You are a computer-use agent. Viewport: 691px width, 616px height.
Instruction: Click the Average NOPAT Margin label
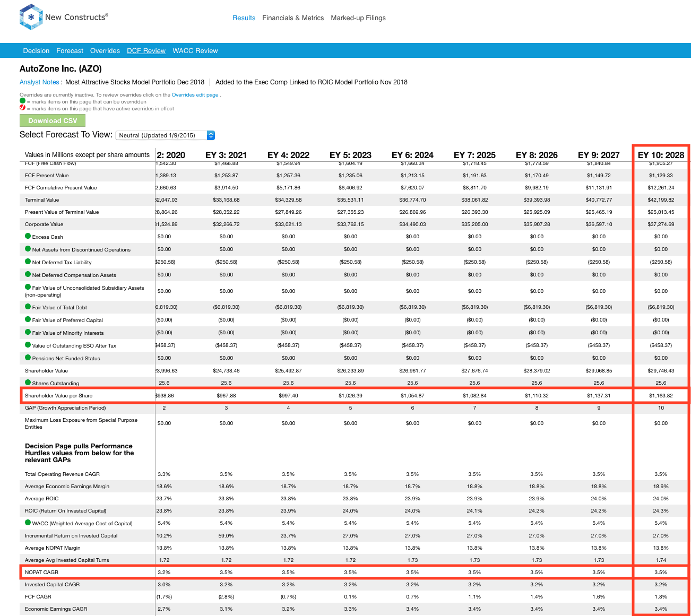pyautogui.click(x=53, y=548)
